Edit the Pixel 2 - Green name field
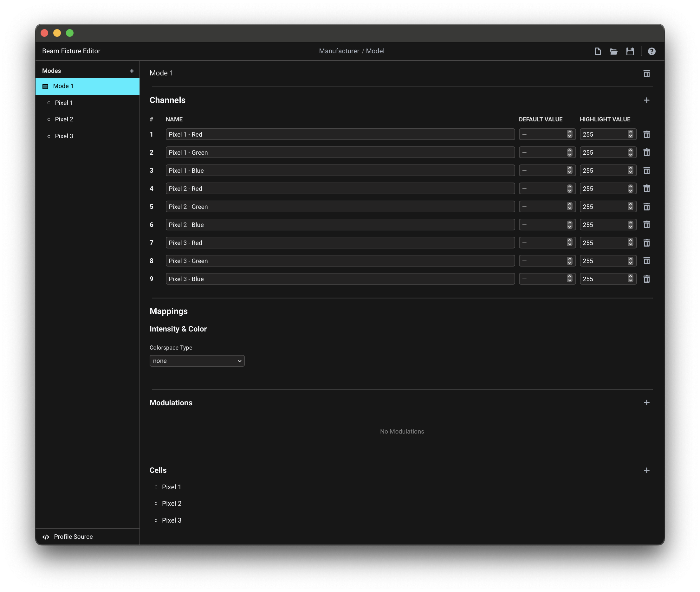Image resolution: width=700 pixels, height=592 pixels. 340,206
